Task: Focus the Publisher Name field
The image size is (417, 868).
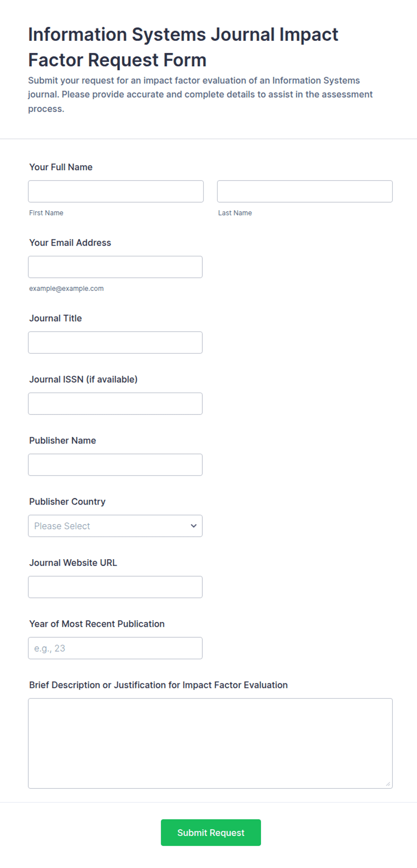Action: pyautogui.click(x=115, y=465)
